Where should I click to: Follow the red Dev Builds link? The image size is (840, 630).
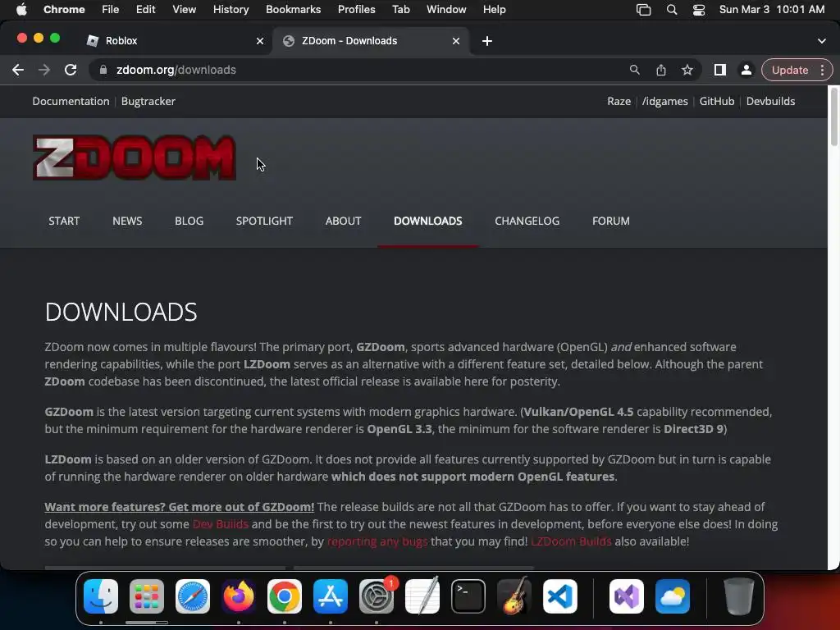pyautogui.click(x=220, y=524)
